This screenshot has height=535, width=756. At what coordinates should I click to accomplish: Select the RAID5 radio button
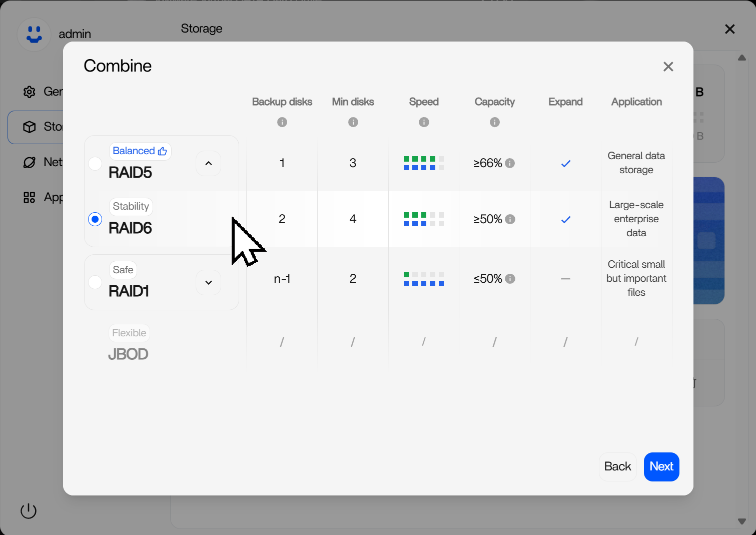coord(95,164)
